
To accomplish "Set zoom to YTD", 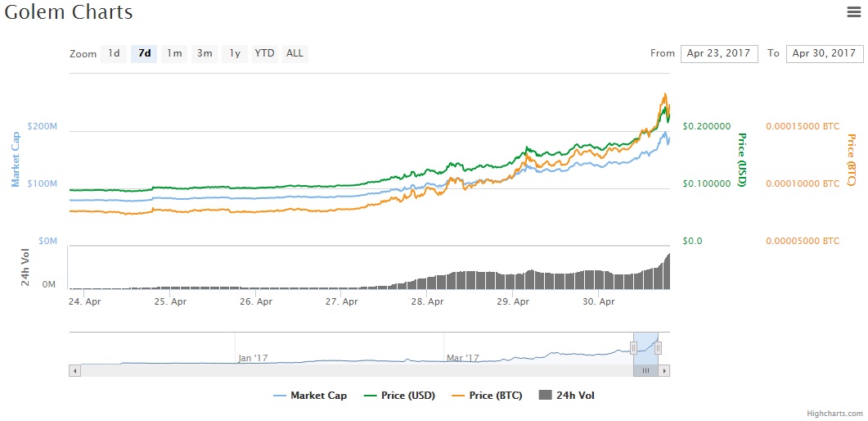I will coord(264,54).
